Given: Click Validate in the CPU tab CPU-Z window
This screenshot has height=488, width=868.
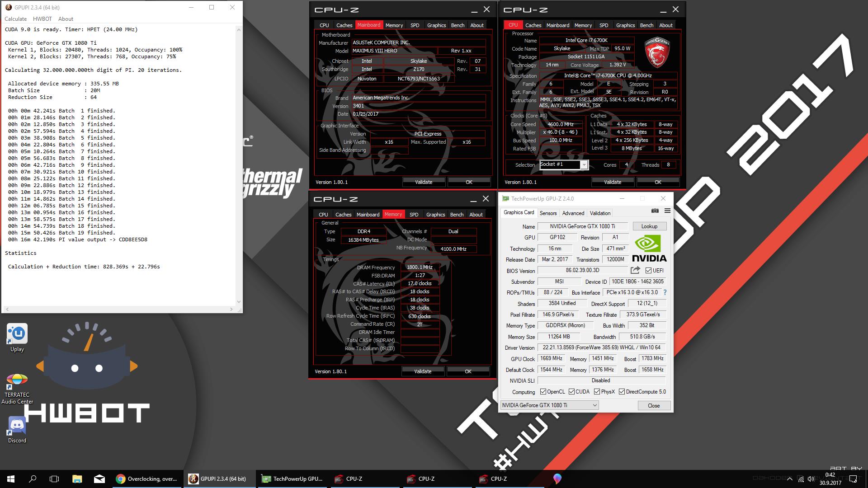Looking at the screenshot, I should click(x=613, y=182).
